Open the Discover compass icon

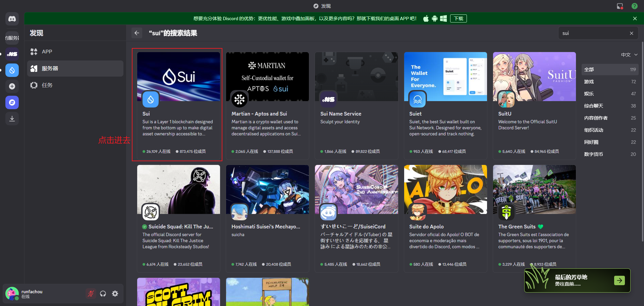point(12,102)
